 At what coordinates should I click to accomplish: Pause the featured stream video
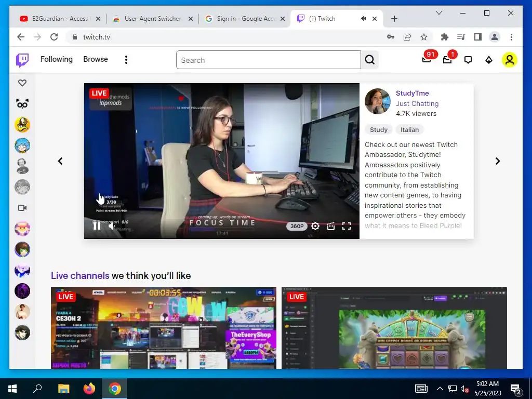97,225
